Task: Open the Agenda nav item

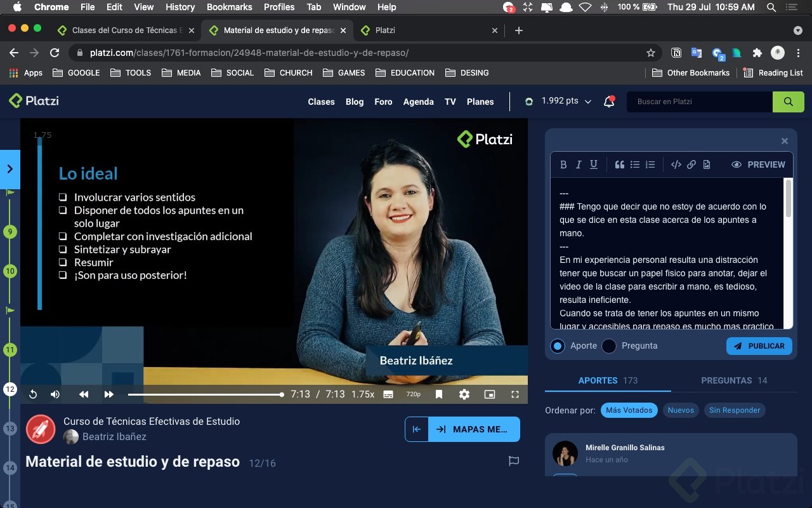Action: (419, 102)
